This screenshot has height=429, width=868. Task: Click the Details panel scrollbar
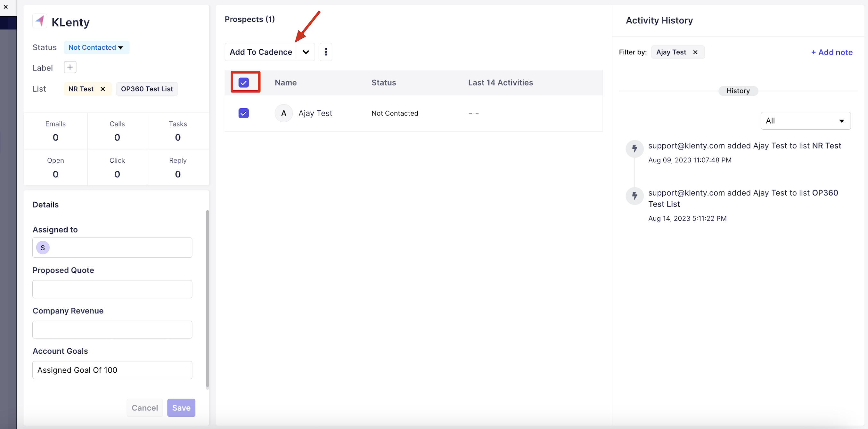point(207,299)
